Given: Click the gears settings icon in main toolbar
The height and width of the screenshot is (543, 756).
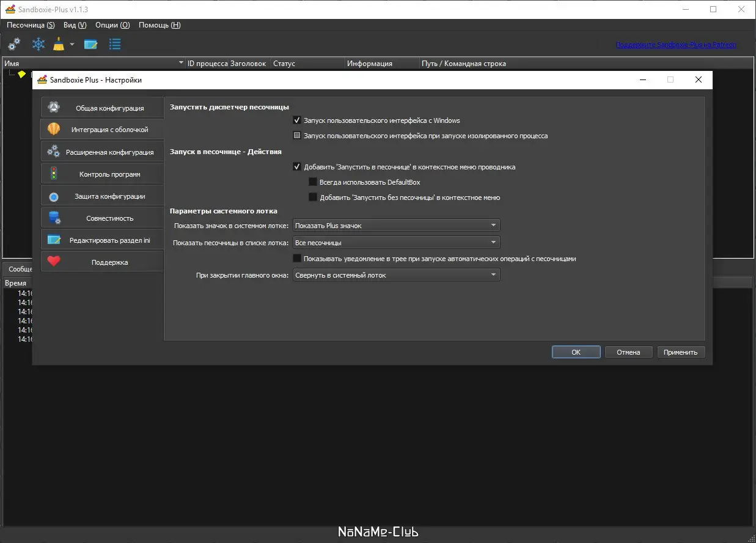Looking at the screenshot, I should [x=14, y=44].
